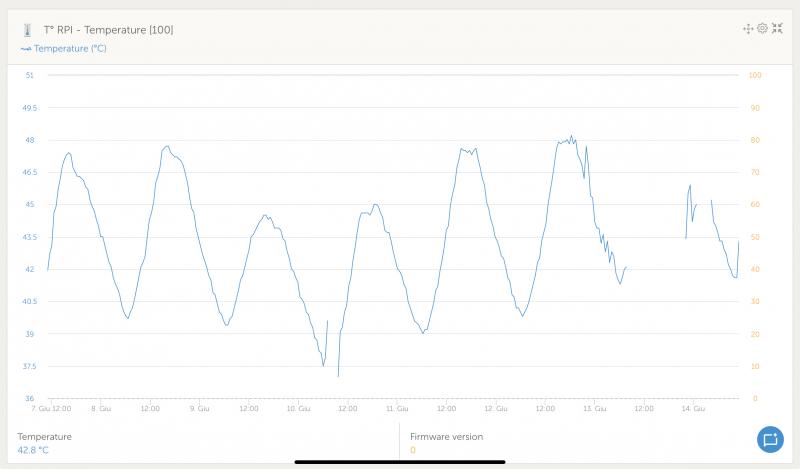Click the highest peak before 13. Giu
The height and width of the screenshot is (469, 800).
571,136
